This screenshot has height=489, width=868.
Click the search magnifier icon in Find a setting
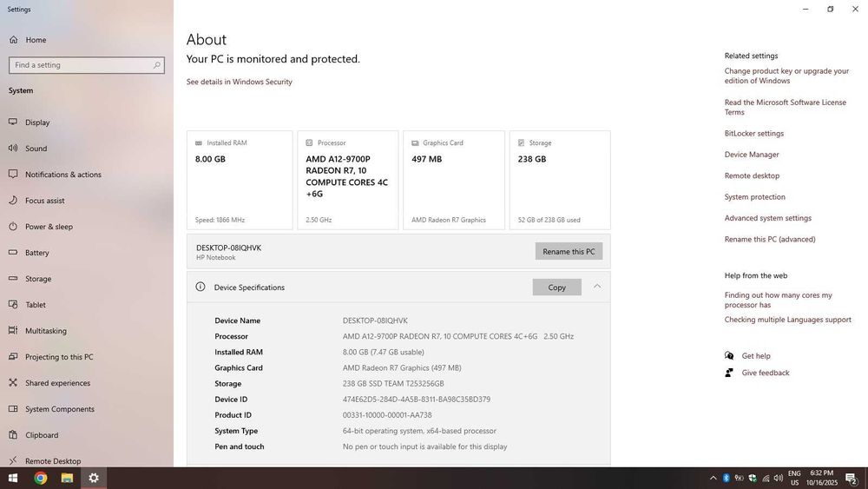[157, 65]
